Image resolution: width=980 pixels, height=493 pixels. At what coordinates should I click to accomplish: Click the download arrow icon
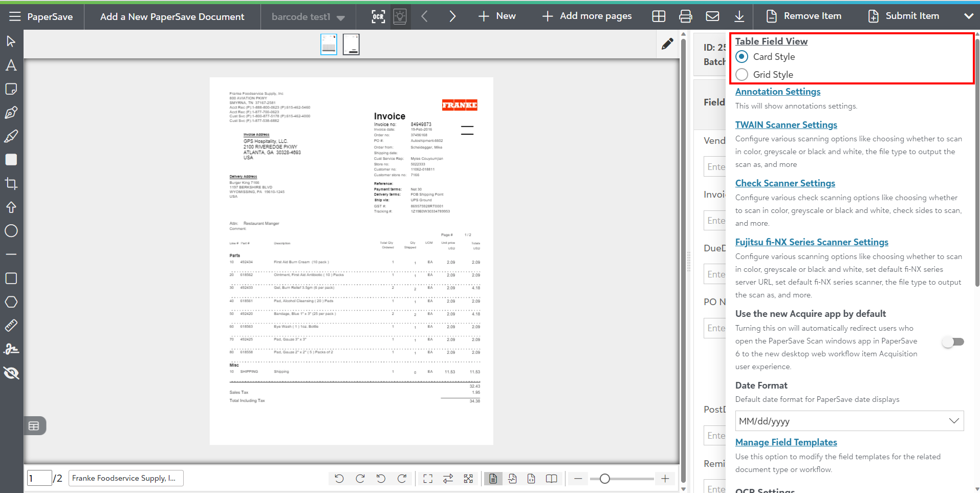739,16
